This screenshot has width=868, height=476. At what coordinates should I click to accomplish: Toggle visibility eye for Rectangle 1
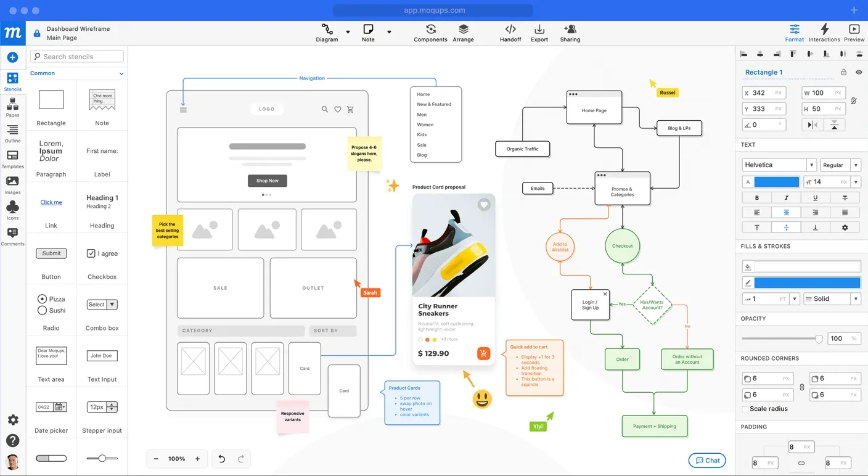click(x=859, y=72)
